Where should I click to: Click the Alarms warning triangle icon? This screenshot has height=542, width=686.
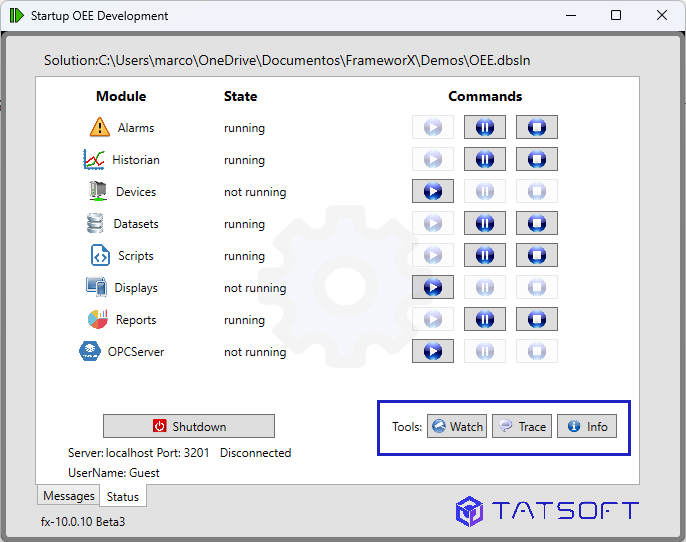click(x=99, y=127)
